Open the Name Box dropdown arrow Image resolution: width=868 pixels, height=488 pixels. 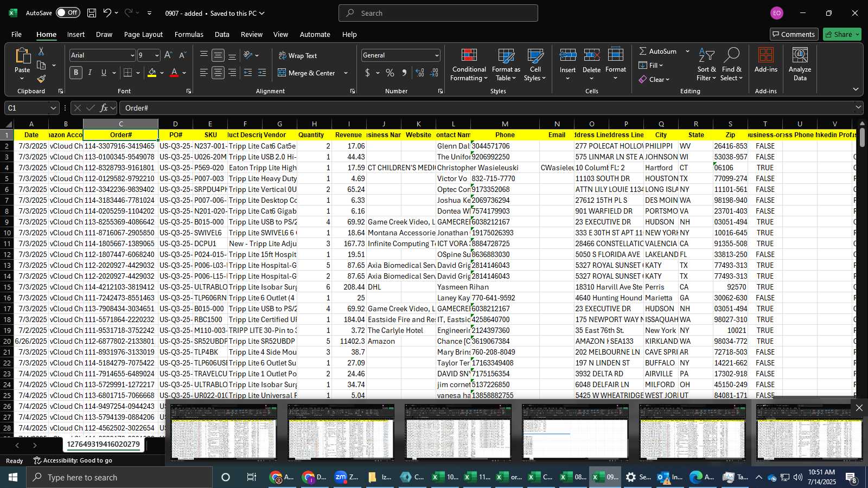(x=53, y=108)
